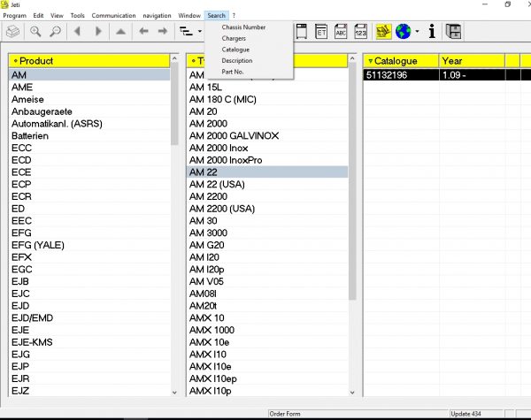531x420 pixels.
Task: Select product Anbaugeraete
Action: tap(89, 111)
